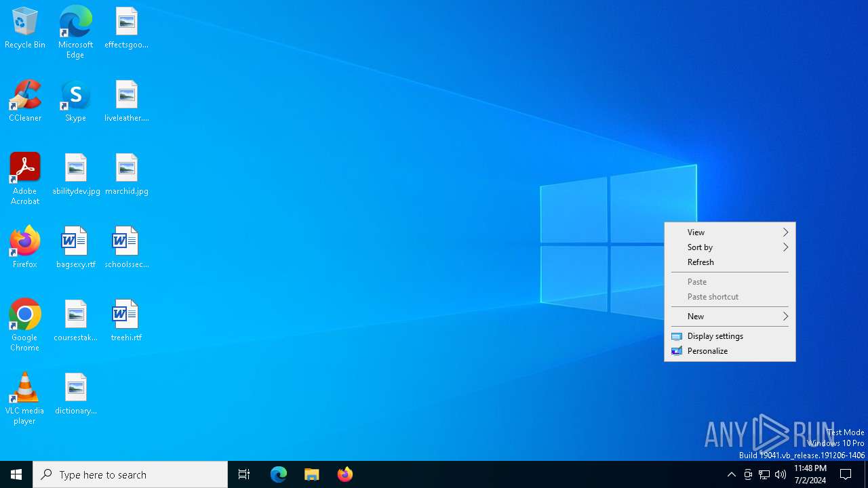This screenshot has height=488, width=868.
Task: Choose Personalize in the context menu
Action: click(x=730, y=351)
